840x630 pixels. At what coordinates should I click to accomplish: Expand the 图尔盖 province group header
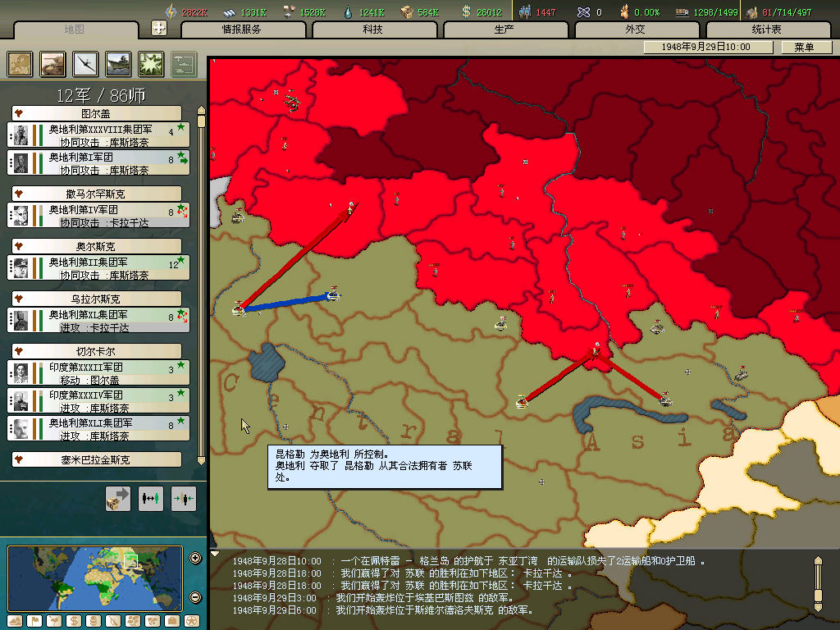[x=97, y=113]
